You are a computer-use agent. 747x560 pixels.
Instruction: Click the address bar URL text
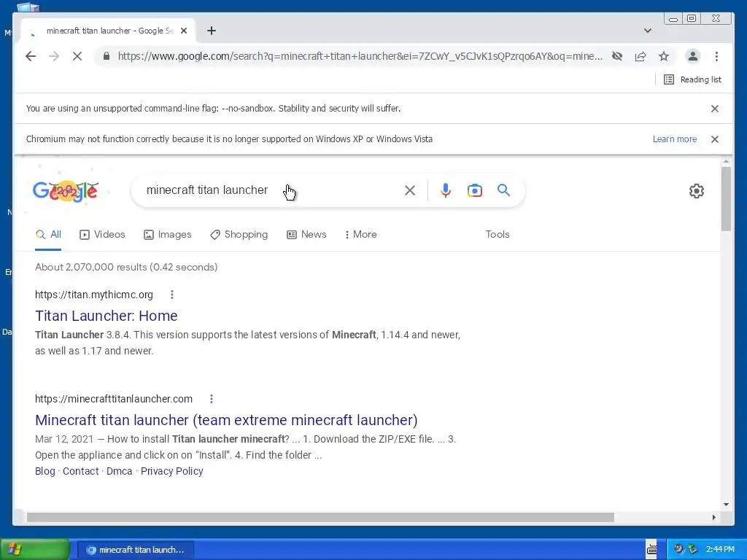click(360, 56)
